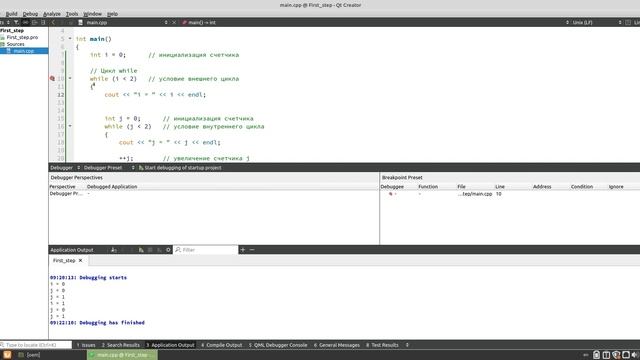Switch to the 5 QML Debugger Console pane
The height and width of the screenshot is (360, 640).
point(278,345)
